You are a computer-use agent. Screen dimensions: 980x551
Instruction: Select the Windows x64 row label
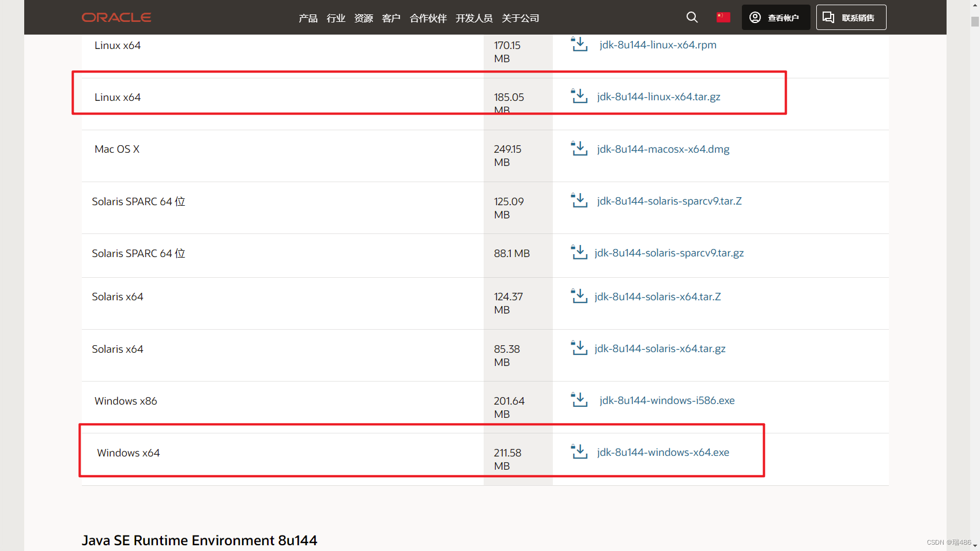point(128,453)
